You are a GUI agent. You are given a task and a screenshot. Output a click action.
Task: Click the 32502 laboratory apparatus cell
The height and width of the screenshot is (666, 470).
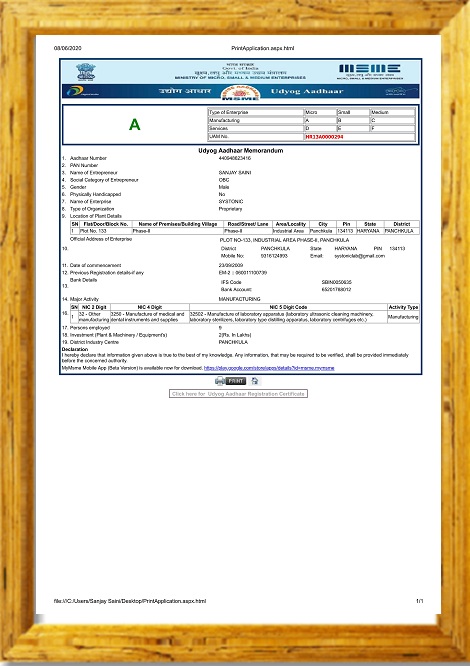coord(288,317)
